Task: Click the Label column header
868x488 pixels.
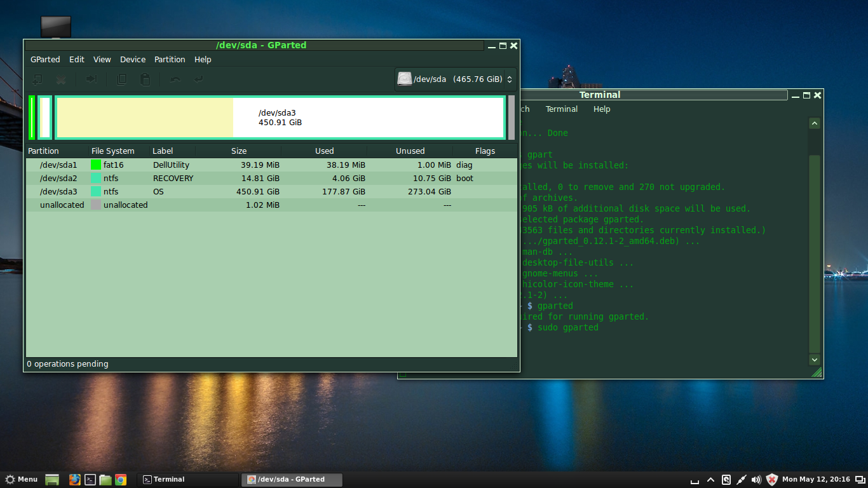Action: click(x=172, y=151)
